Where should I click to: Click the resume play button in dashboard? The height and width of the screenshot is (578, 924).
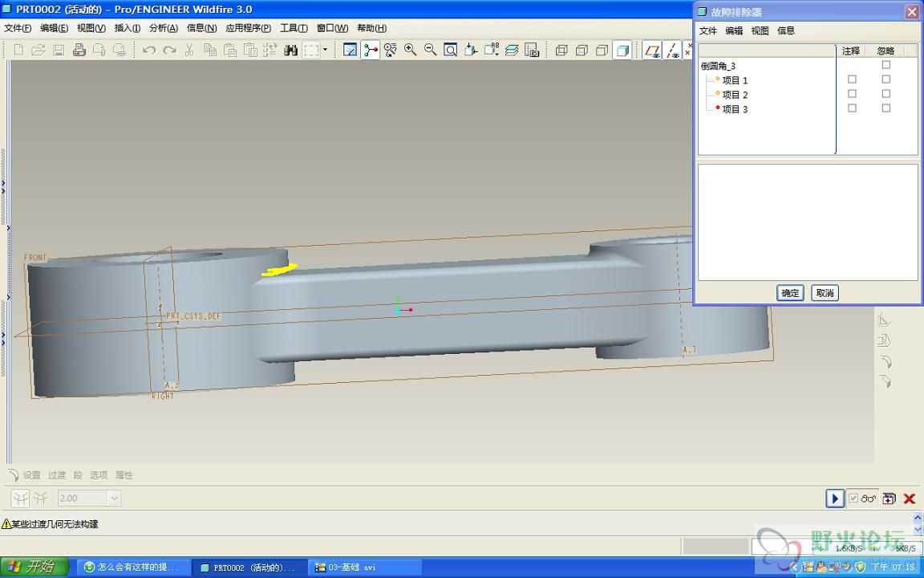(834, 499)
